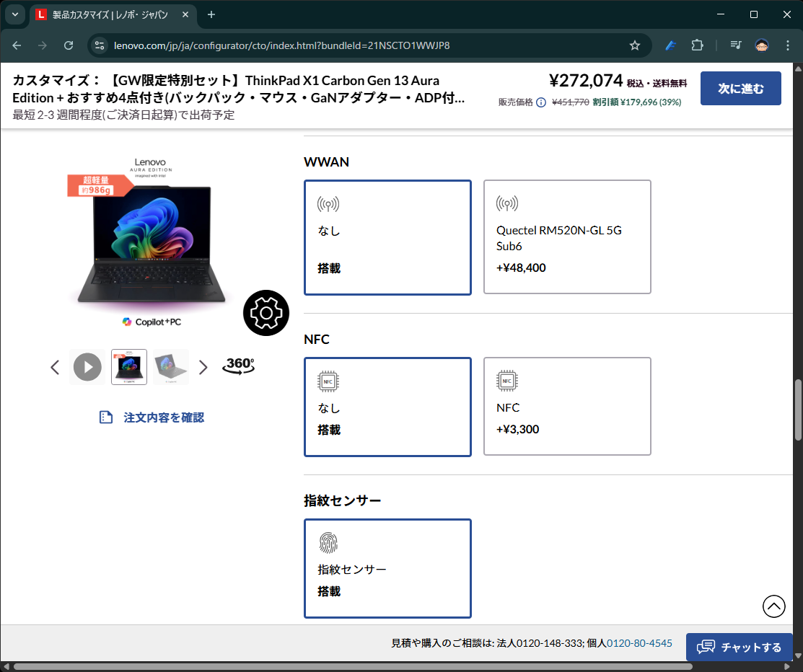Select NFC +¥3,300 option
Viewport: 803px width, 672px height.
(x=567, y=407)
